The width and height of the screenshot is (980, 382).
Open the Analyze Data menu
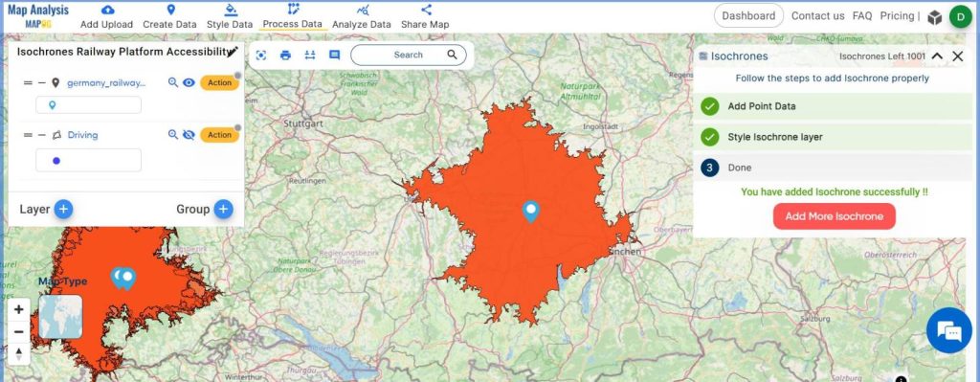point(362,17)
